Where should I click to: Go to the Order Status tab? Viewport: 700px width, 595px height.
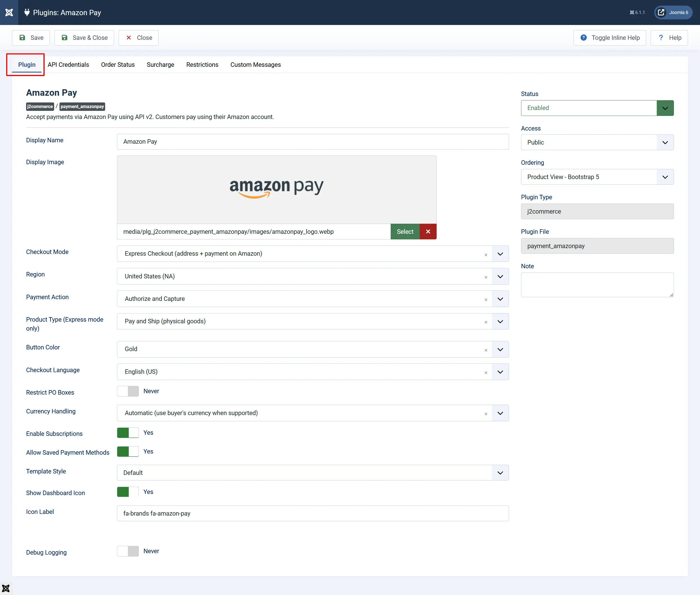point(118,65)
